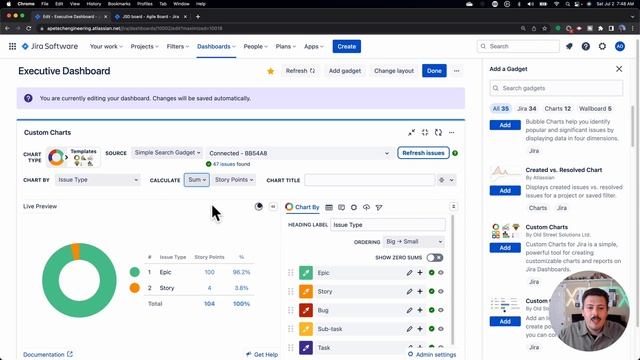
Task: Open the Jira help icon
Action: click(x=586, y=47)
